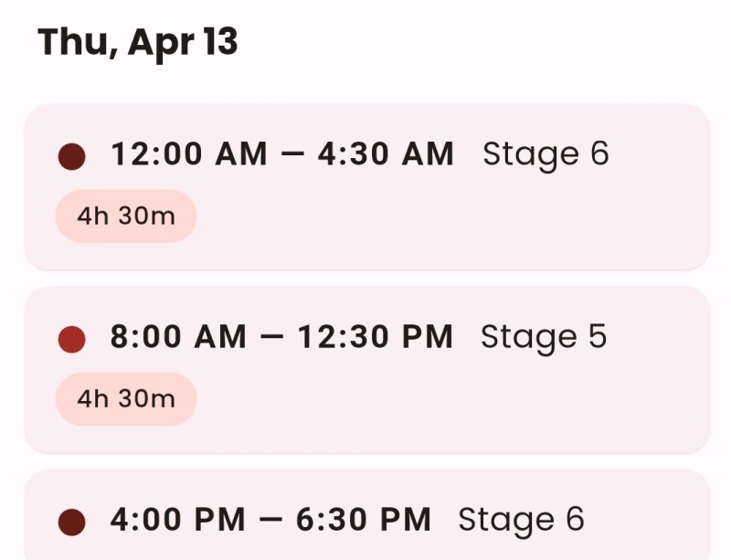Click the dark red dot beside 4:00 PM
731x560 pixels.
[71, 522]
